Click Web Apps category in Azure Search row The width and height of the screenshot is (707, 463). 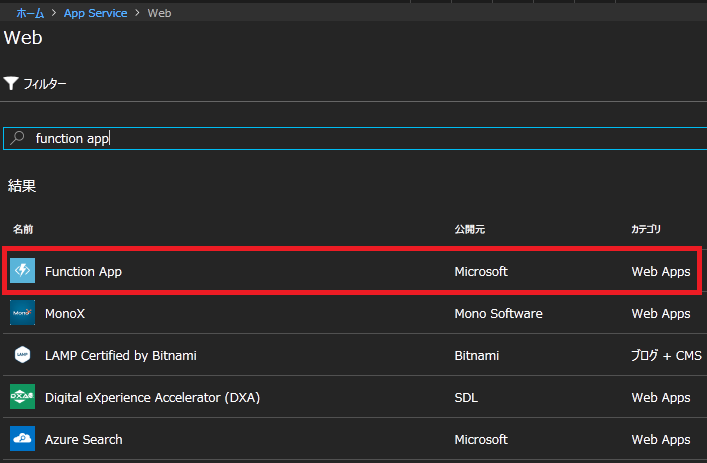[661, 440]
